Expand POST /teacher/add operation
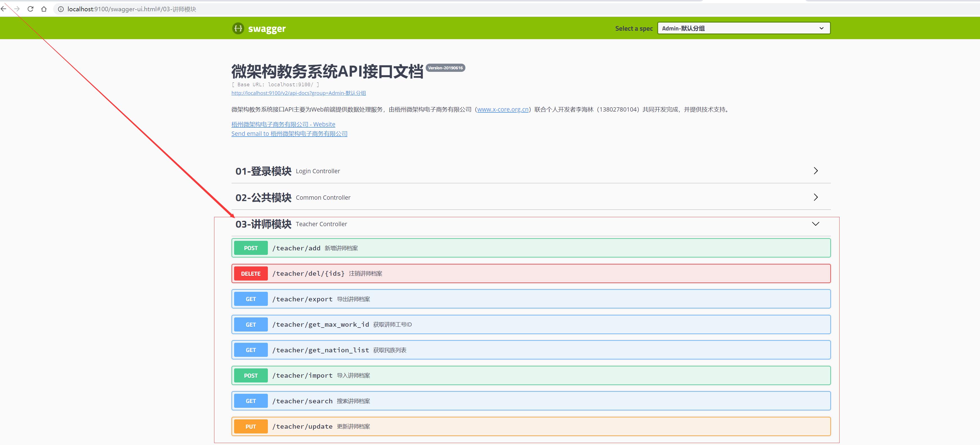Screen dimensions: 980x445 [x=531, y=248]
